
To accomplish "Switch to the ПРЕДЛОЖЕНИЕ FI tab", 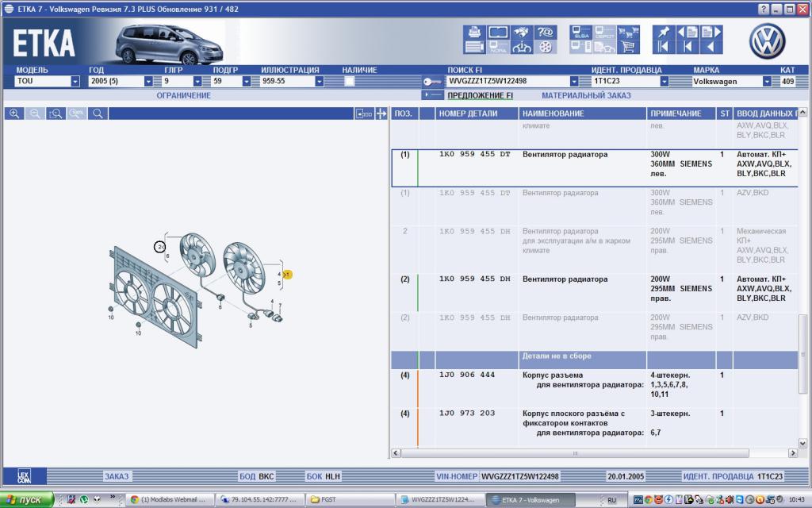I will point(480,95).
